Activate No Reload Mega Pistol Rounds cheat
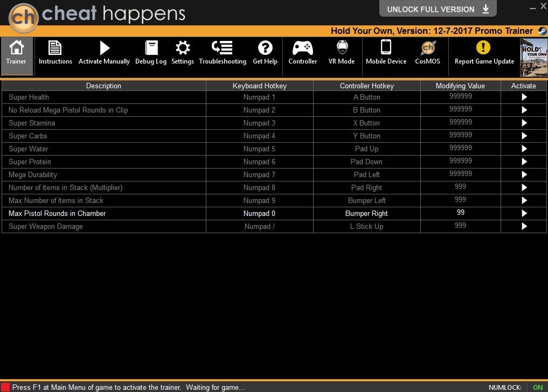548x392 pixels. click(x=524, y=110)
